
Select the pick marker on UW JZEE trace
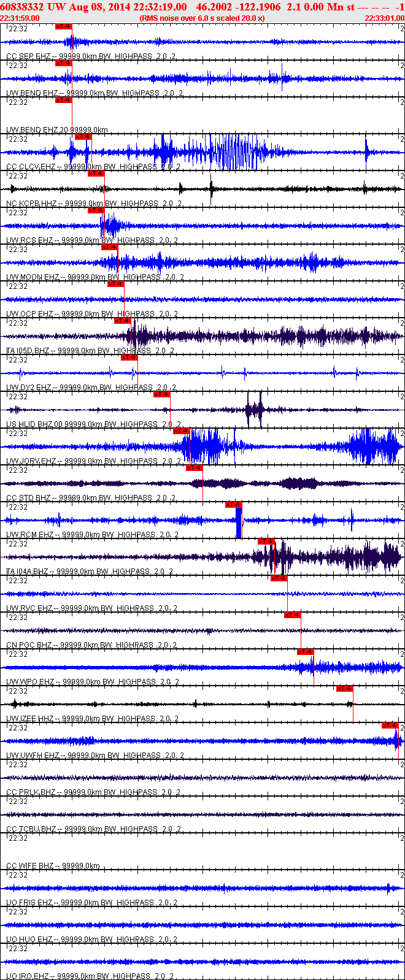pos(345,689)
